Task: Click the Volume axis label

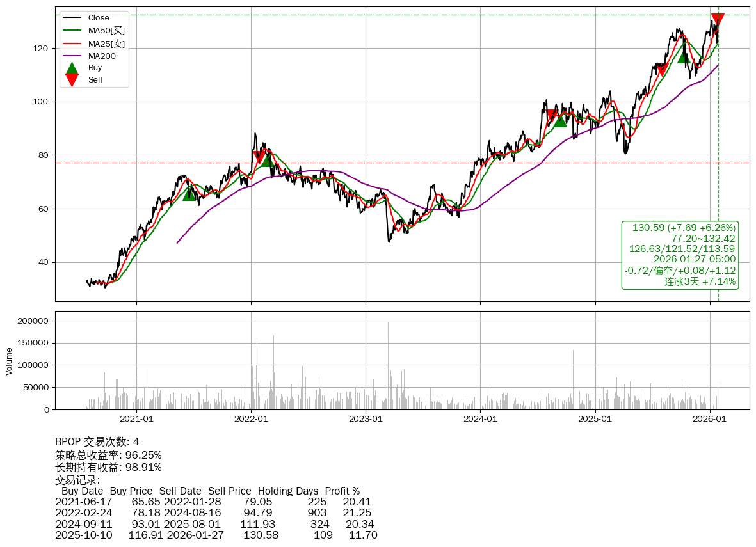Action: pos(9,361)
